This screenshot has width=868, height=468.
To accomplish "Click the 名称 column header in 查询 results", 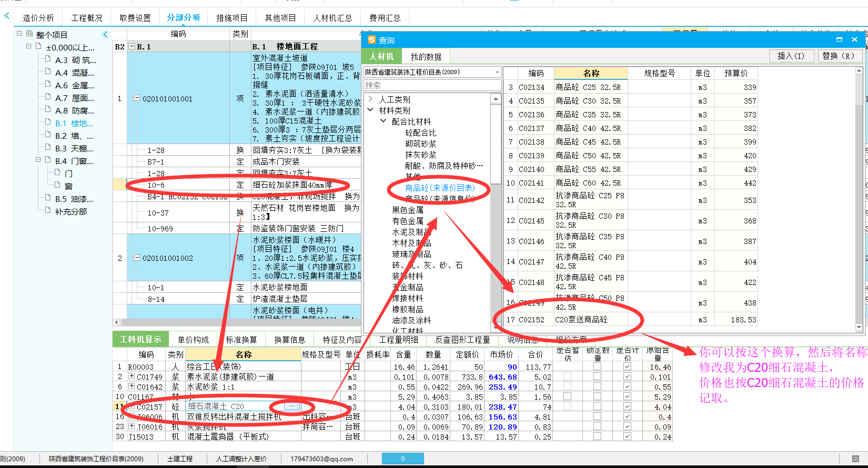I will click(x=591, y=73).
